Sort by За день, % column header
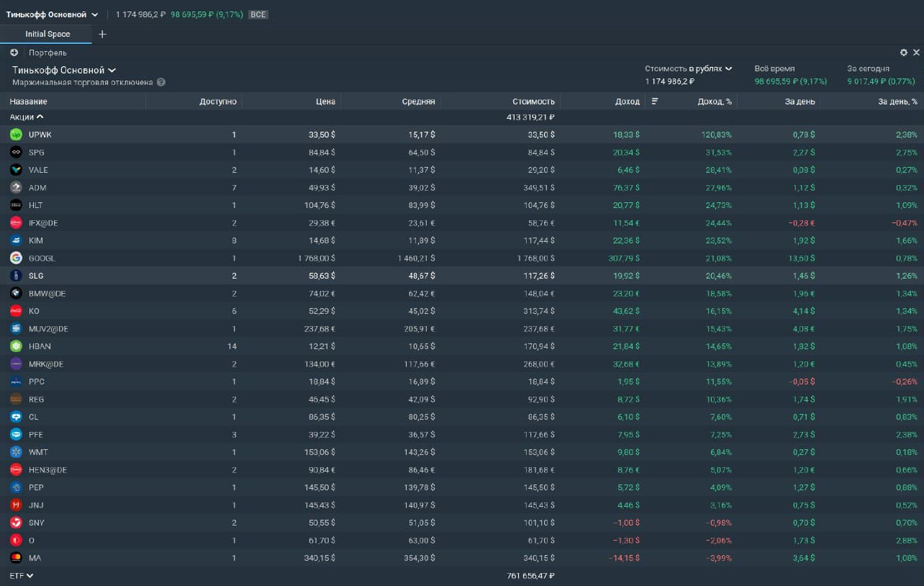Viewport: 924px width, 586px height. point(898,102)
